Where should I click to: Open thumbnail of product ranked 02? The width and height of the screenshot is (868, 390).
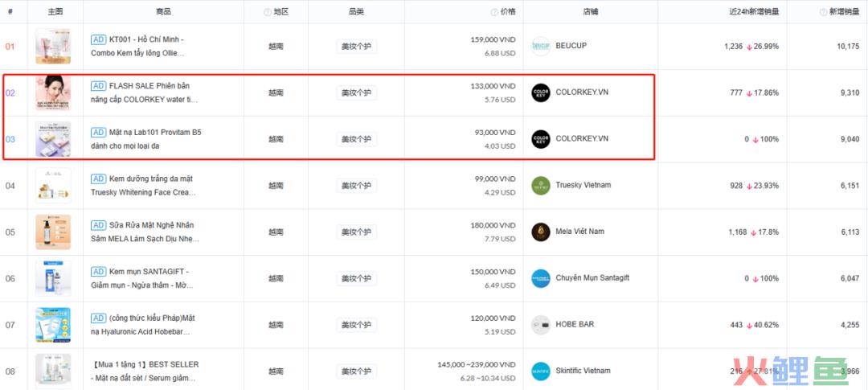(53, 92)
